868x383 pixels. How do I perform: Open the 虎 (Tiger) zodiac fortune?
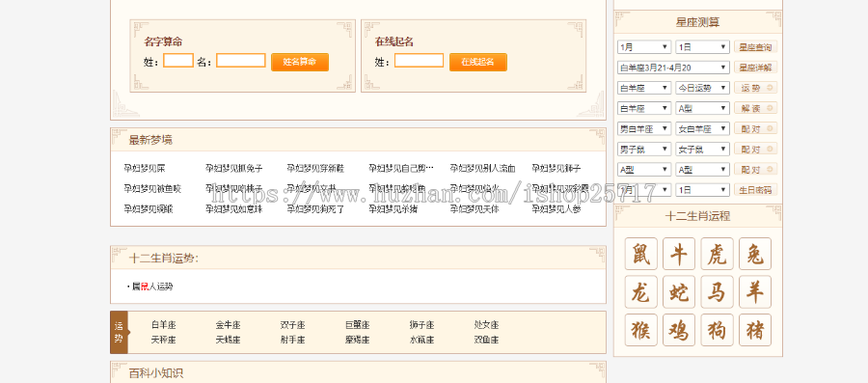[x=717, y=254]
